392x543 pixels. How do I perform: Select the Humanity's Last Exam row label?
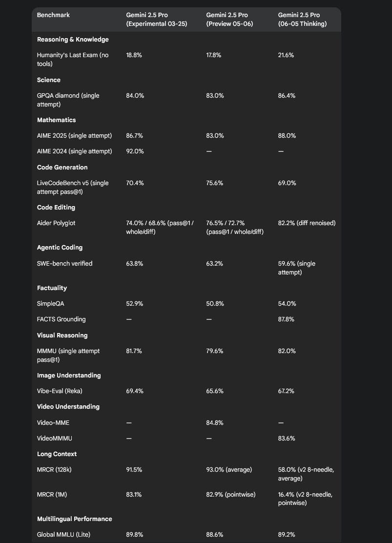click(73, 60)
